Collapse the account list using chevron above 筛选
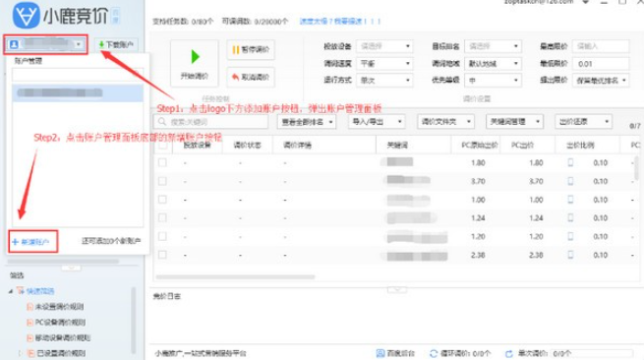644x360 pixels. click(x=71, y=268)
